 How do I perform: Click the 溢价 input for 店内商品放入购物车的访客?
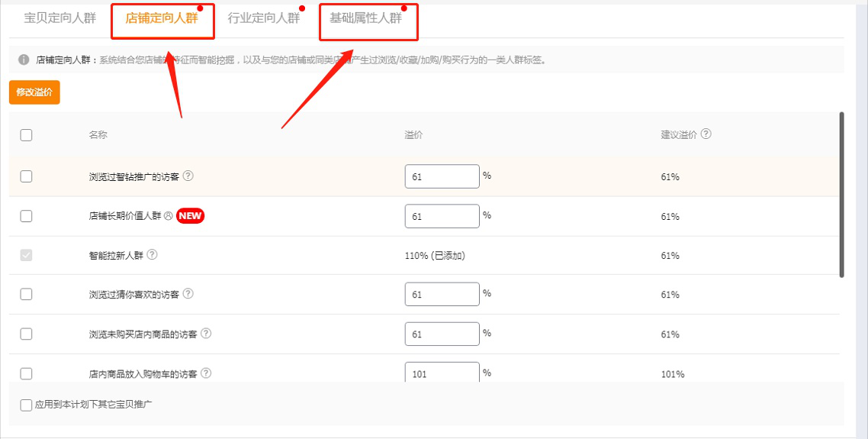pyautogui.click(x=442, y=374)
